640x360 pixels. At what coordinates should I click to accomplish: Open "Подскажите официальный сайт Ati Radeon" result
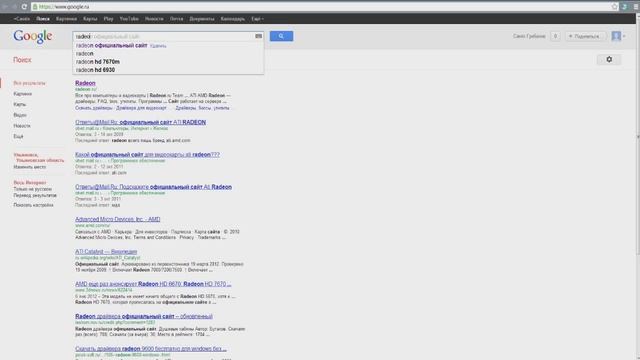[x=153, y=187]
